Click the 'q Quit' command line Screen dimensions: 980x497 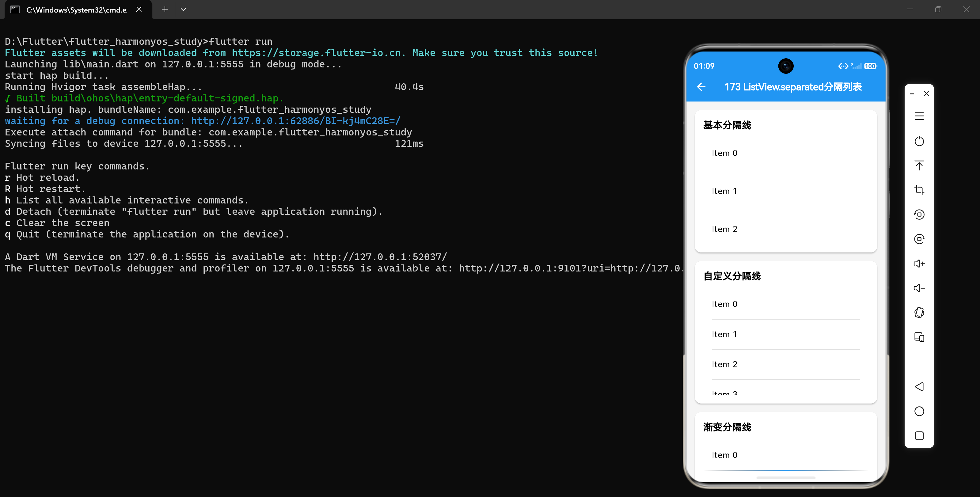(147, 234)
